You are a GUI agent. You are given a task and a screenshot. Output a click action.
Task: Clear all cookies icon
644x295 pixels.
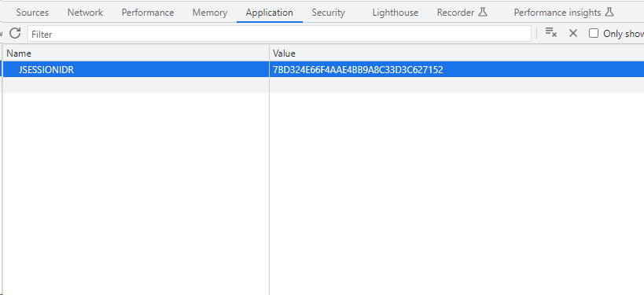click(x=550, y=33)
